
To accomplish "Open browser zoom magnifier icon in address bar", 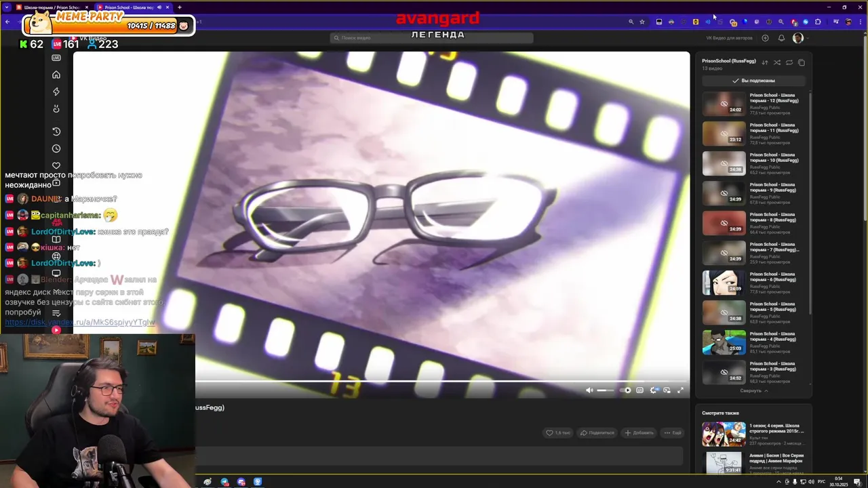I will coord(631,22).
